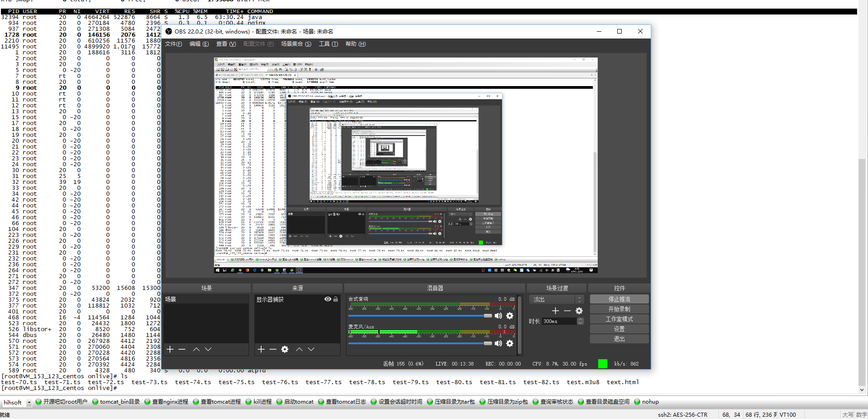Open 编辑(E) menu in OBS
This screenshot has height=419, width=868.
(x=199, y=44)
